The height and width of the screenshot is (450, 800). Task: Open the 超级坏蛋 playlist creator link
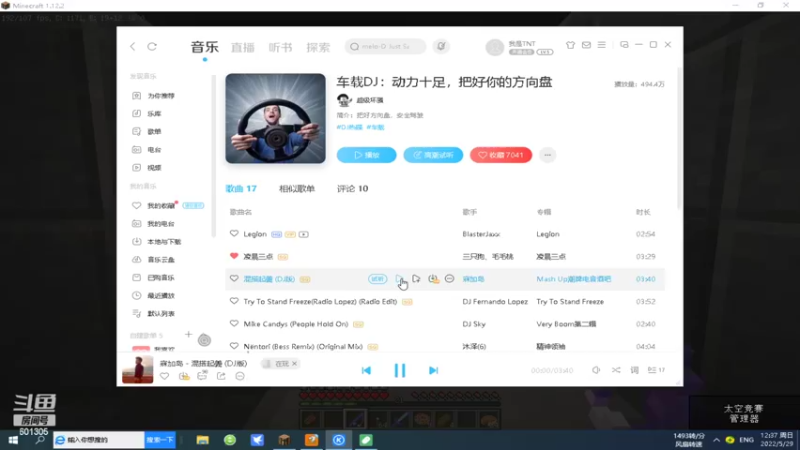point(370,100)
